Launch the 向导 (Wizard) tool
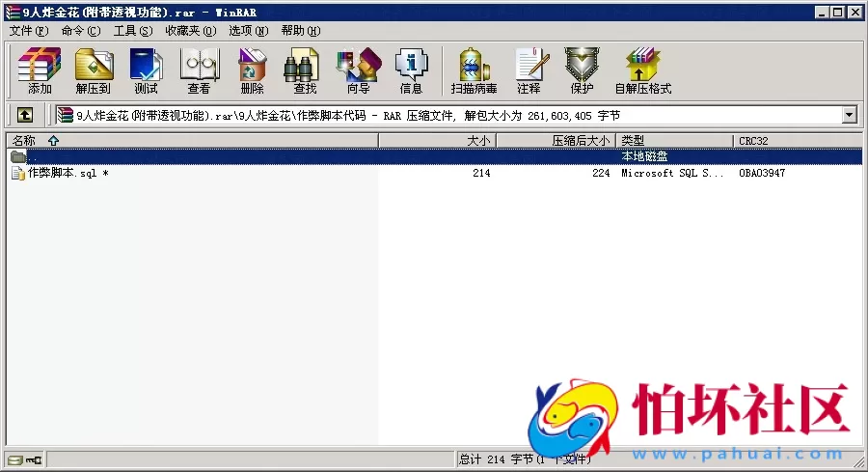Image resolution: width=868 pixels, height=472 pixels. pos(358,71)
